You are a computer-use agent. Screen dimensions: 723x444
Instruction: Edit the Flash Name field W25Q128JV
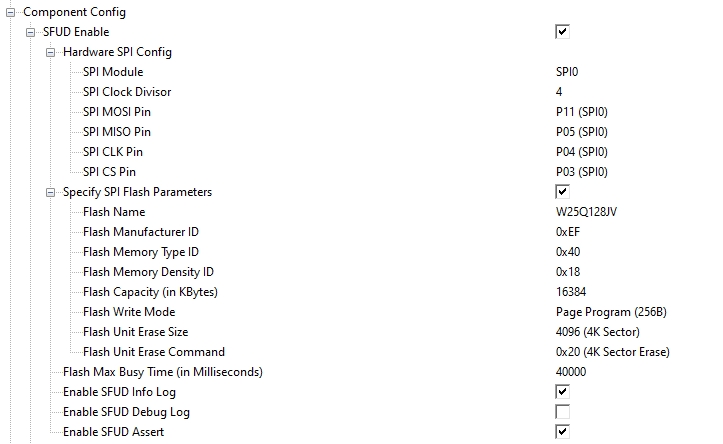(586, 212)
